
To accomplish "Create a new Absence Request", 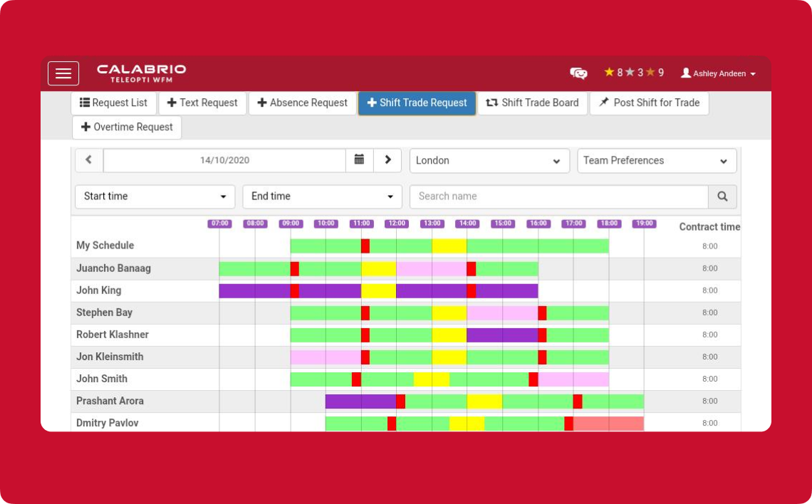I will click(x=302, y=103).
